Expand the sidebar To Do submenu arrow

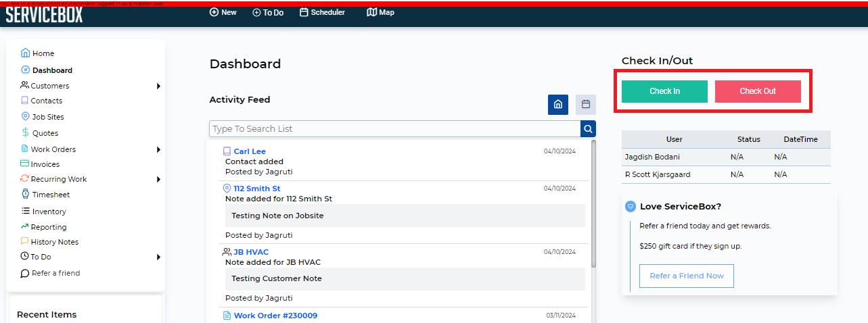point(158,257)
